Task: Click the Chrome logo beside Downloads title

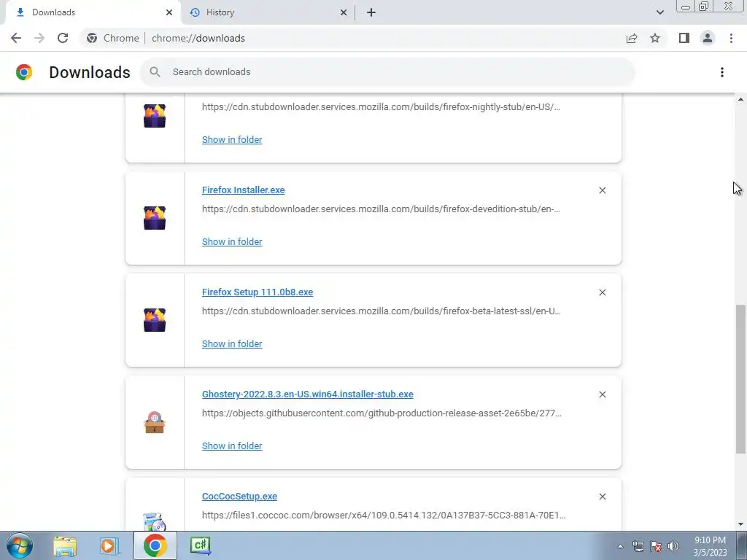Action: [24, 72]
